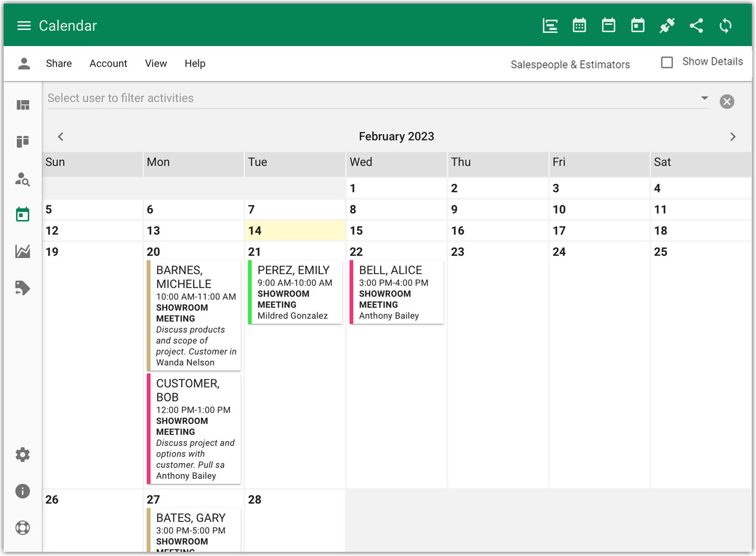Open the support lifebuoy icon in sidebar

click(23, 528)
